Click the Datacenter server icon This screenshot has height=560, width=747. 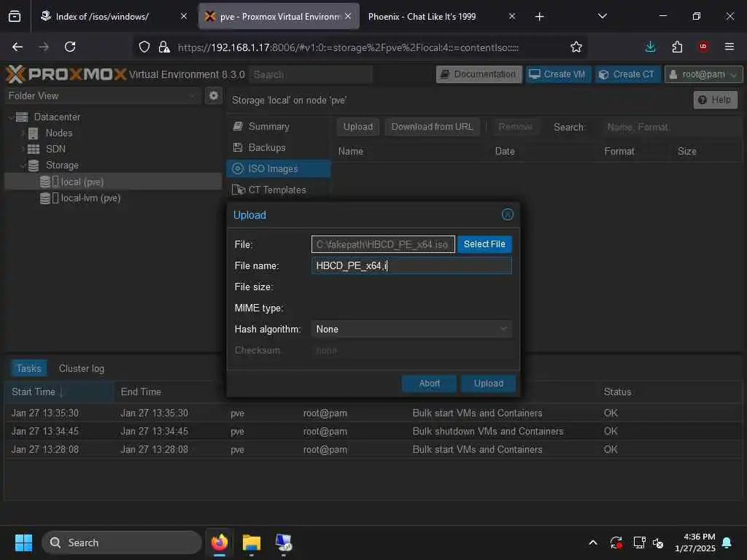[22, 117]
